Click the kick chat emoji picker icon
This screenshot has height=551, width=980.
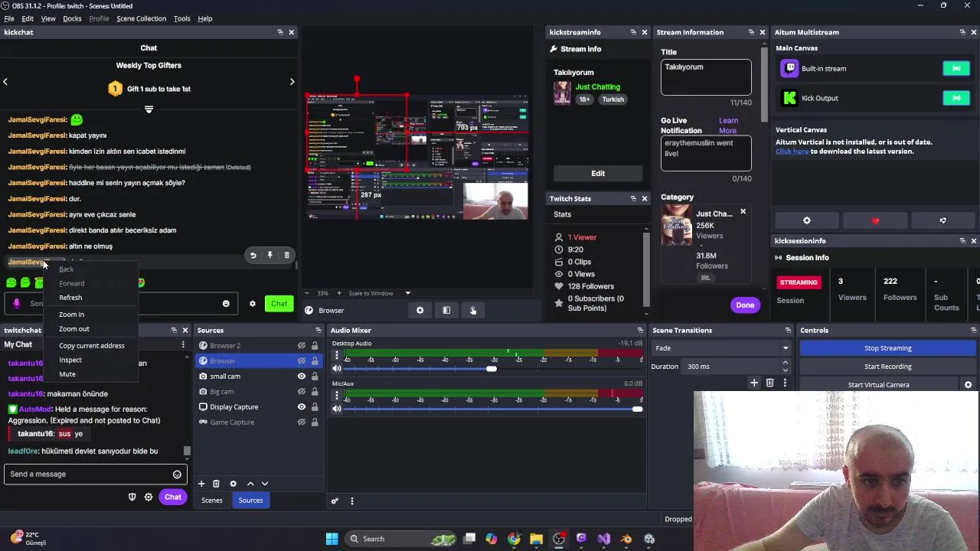226,304
